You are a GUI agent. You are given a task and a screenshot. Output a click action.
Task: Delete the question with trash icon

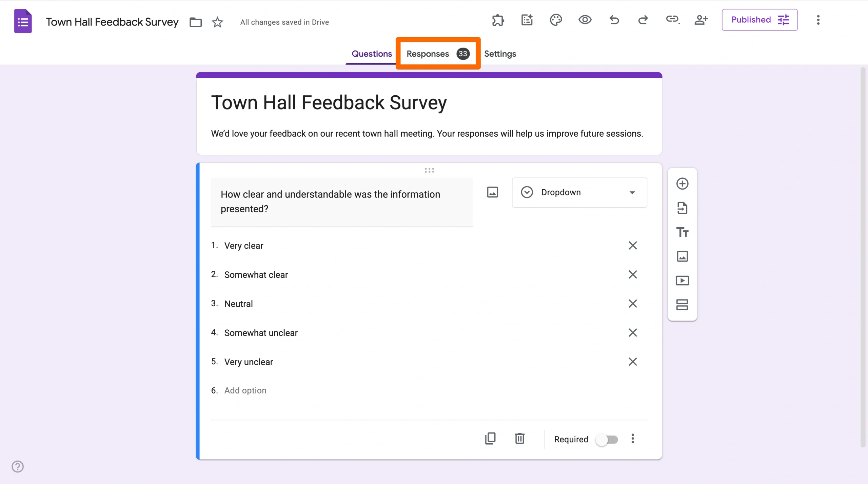520,438
